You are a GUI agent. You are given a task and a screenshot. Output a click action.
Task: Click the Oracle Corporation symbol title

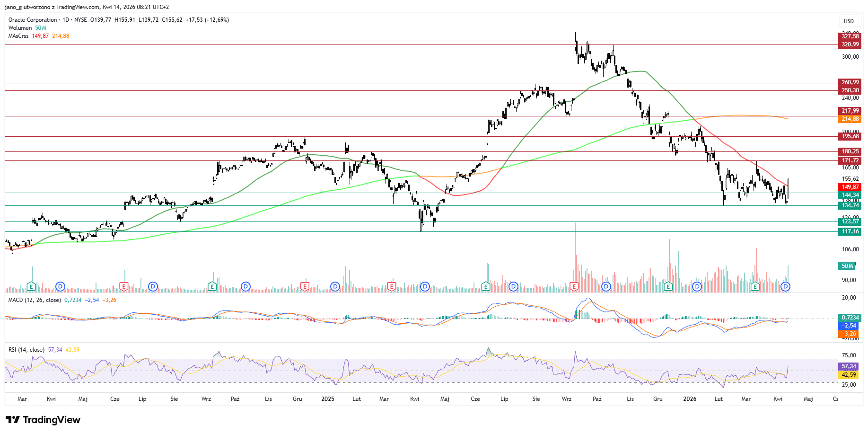tap(33, 20)
